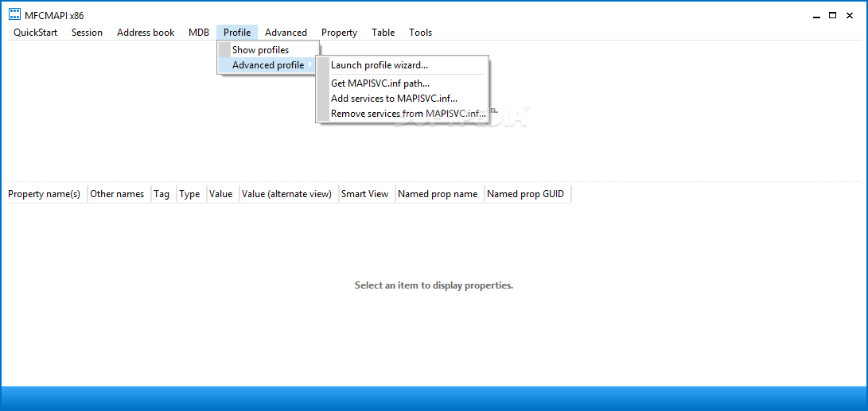
Task: Click the Value column header
Action: click(x=223, y=194)
